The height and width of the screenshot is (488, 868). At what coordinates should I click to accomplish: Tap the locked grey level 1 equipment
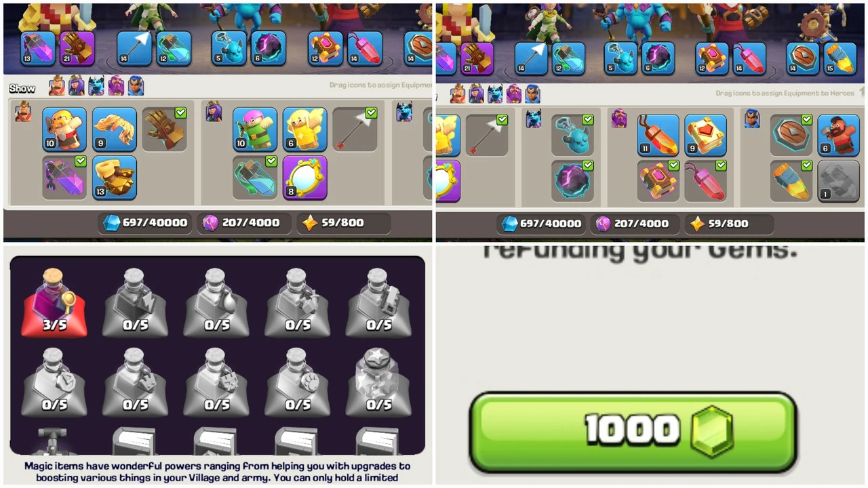838,181
